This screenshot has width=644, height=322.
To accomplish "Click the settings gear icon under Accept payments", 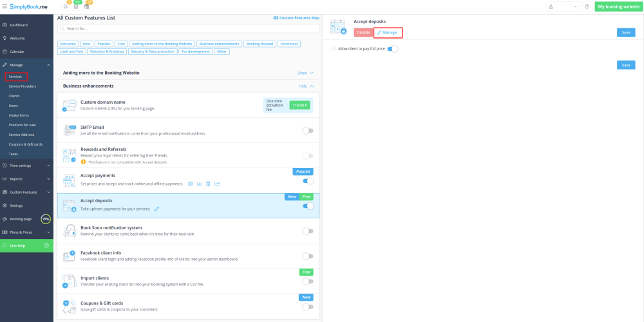I will [x=191, y=184].
